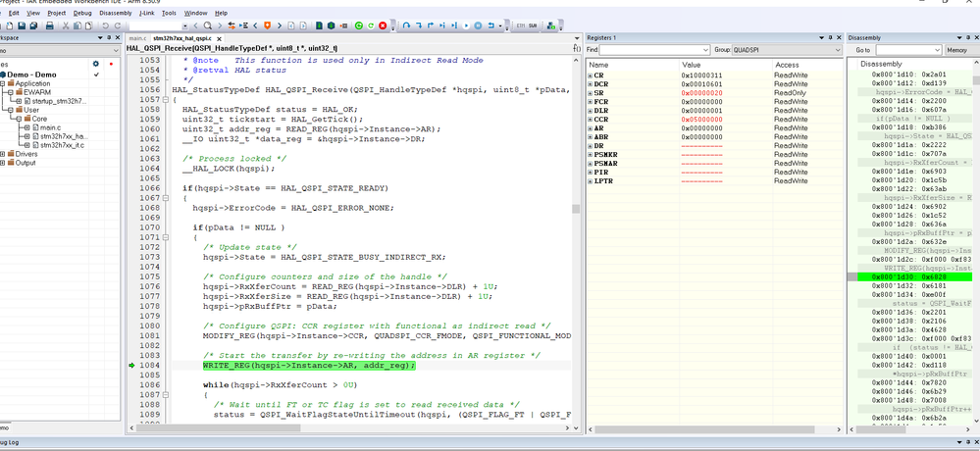
Task: Paste using the toolbar Paste icon
Action: (x=88, y=25)
